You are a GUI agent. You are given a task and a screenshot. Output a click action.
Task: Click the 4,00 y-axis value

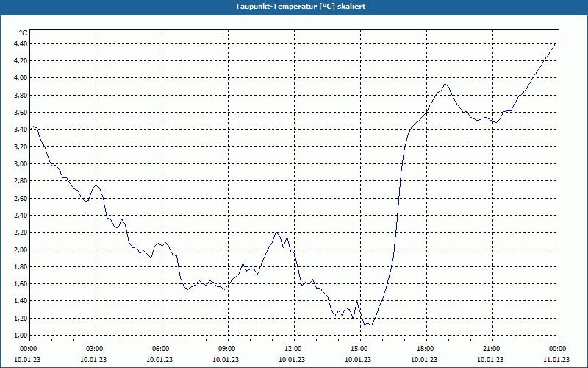pos(21,78)
